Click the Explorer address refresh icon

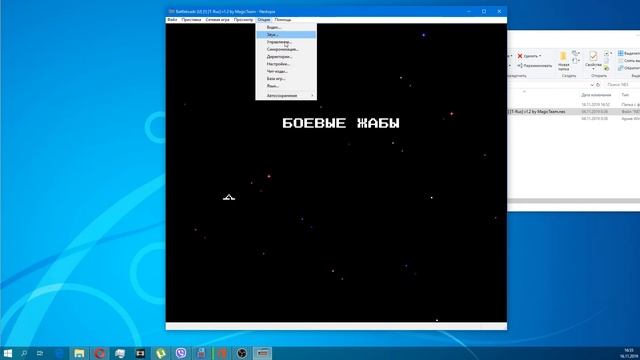click(598, 84)
